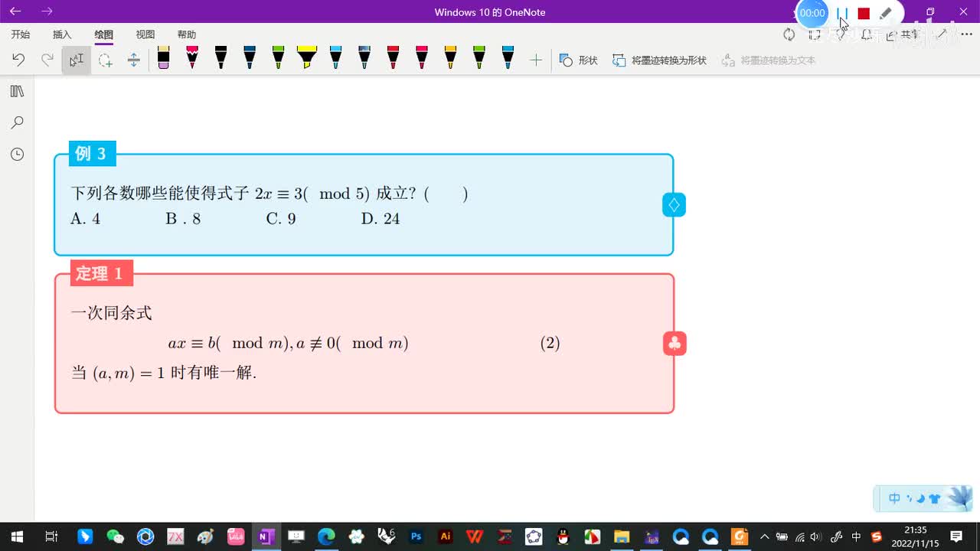Click the equation number (2)

(x=550, y=344)
